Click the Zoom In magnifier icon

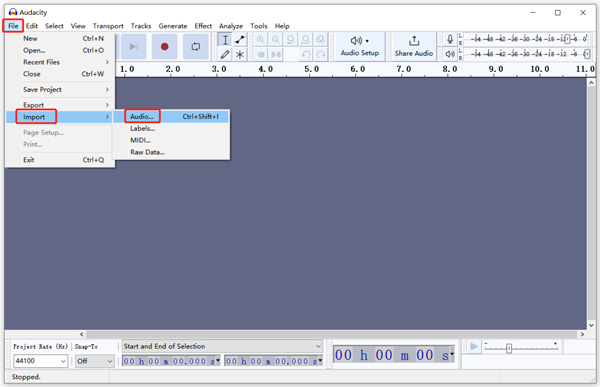point(261,40)
